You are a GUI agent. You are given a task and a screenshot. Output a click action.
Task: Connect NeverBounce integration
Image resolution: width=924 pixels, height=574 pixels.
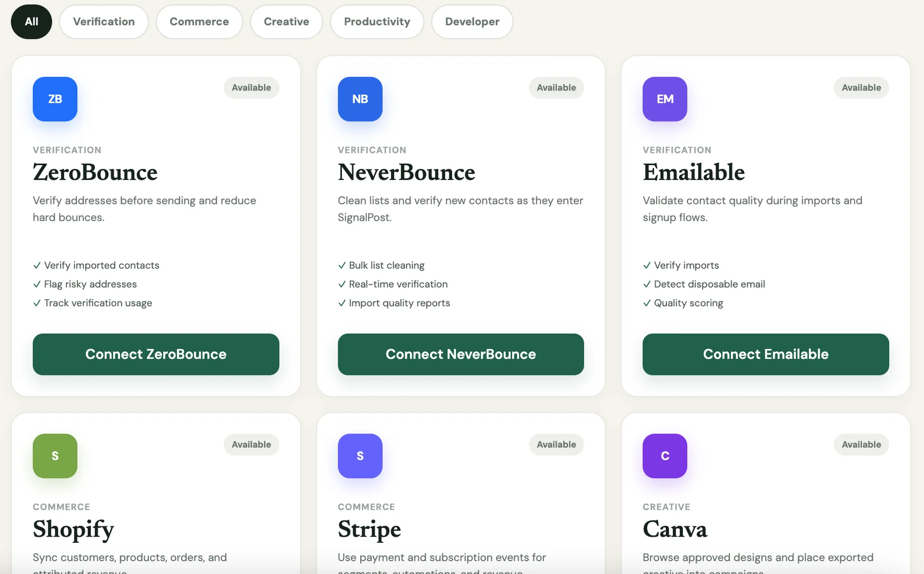tap(461, 354)
